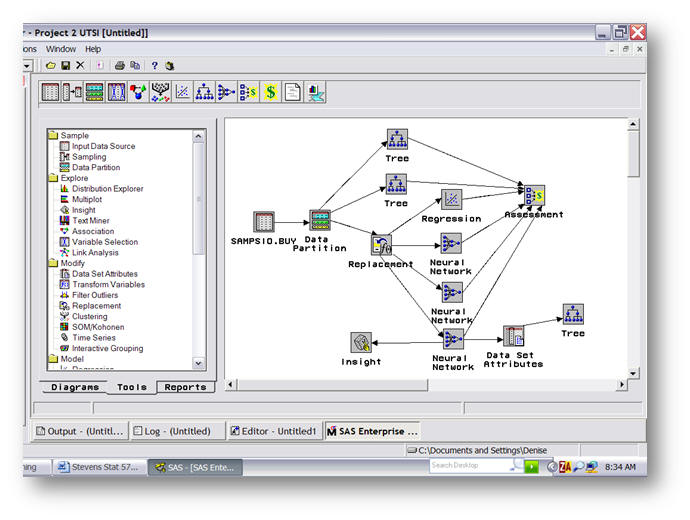
Task: Select Filter Outliers in tools tree
Action: click(x=95, y=295)
